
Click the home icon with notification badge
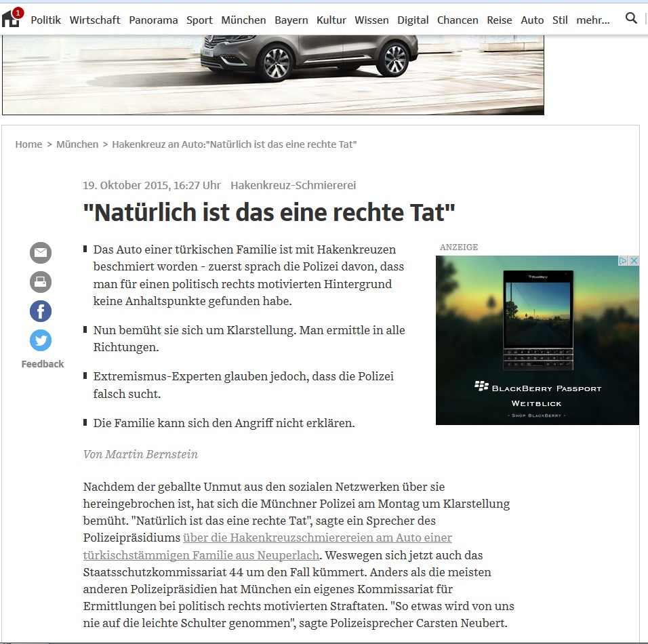(x=12, y=18)
